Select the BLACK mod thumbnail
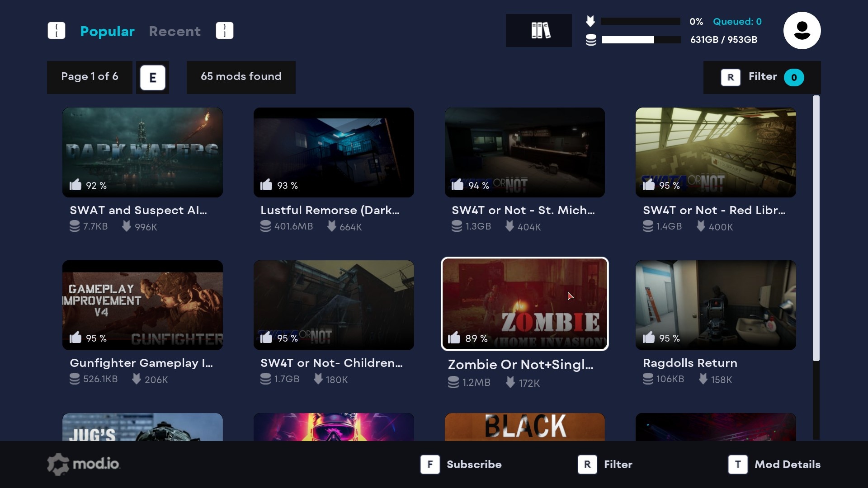 coord(525,427)
